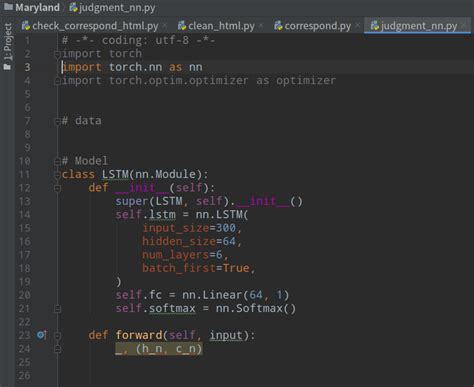Click the '# Model' comment

(85, 161)
